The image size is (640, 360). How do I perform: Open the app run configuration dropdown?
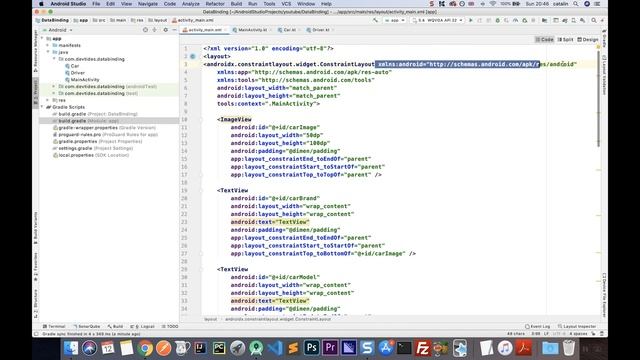point(395,20)
